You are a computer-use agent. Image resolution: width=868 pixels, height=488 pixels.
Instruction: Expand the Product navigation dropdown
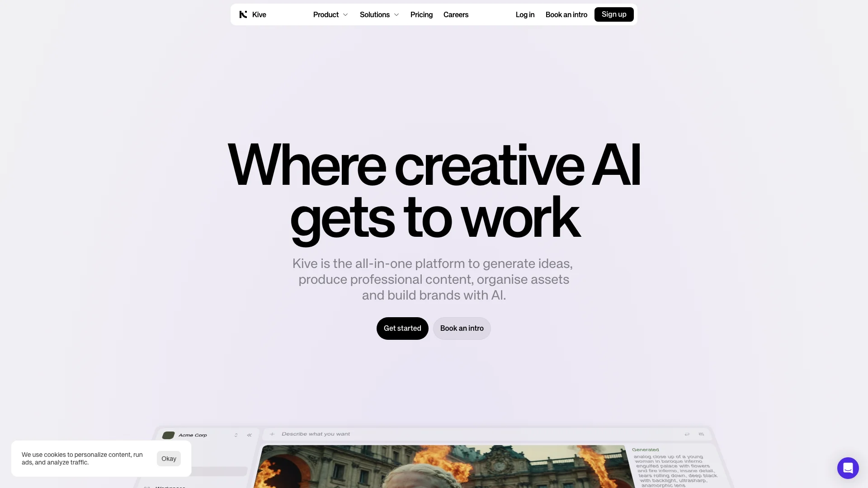pos(330,14)
